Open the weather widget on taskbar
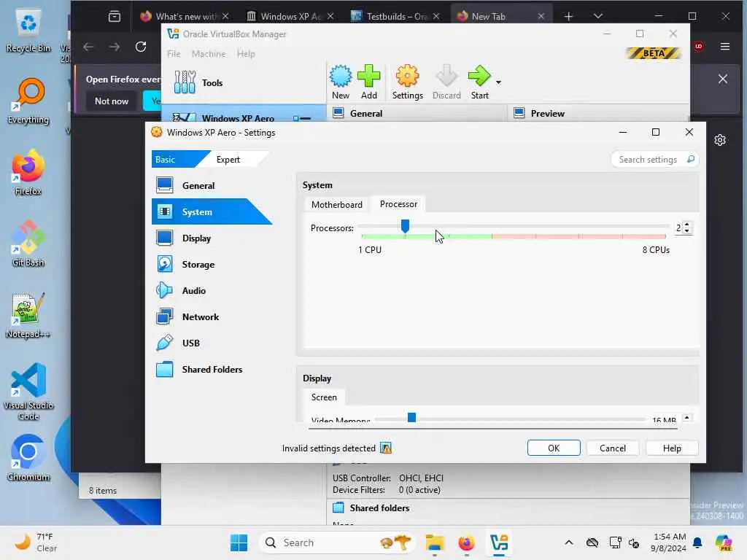This screenshot has height=560, width=747. pyautogui.click(x=36, y=542)
